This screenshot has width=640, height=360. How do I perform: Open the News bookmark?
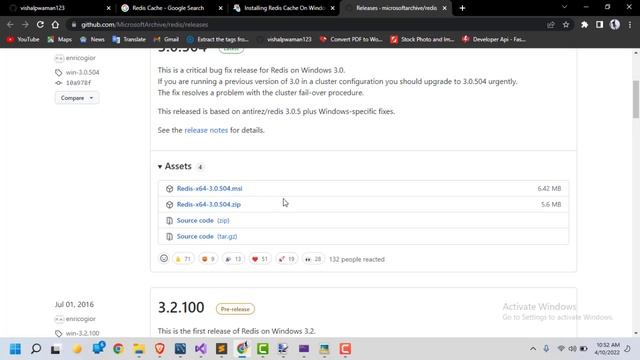92,39
